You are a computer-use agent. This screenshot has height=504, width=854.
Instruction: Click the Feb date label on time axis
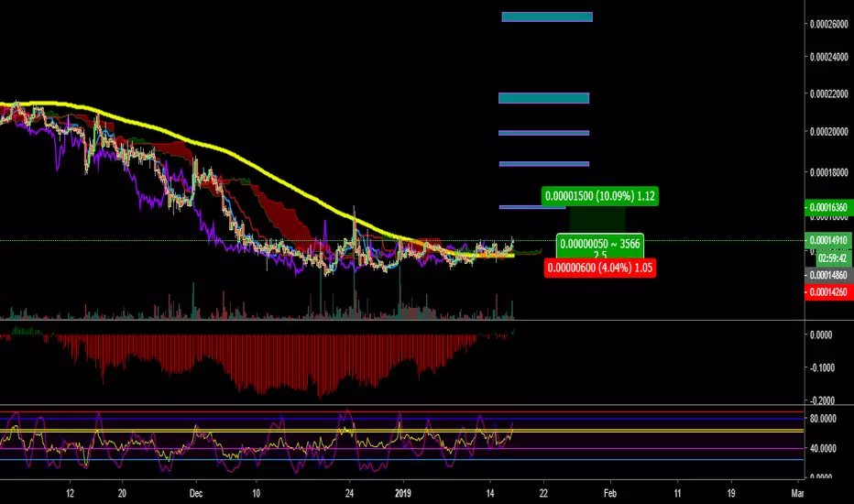click(x=610, y=494)
